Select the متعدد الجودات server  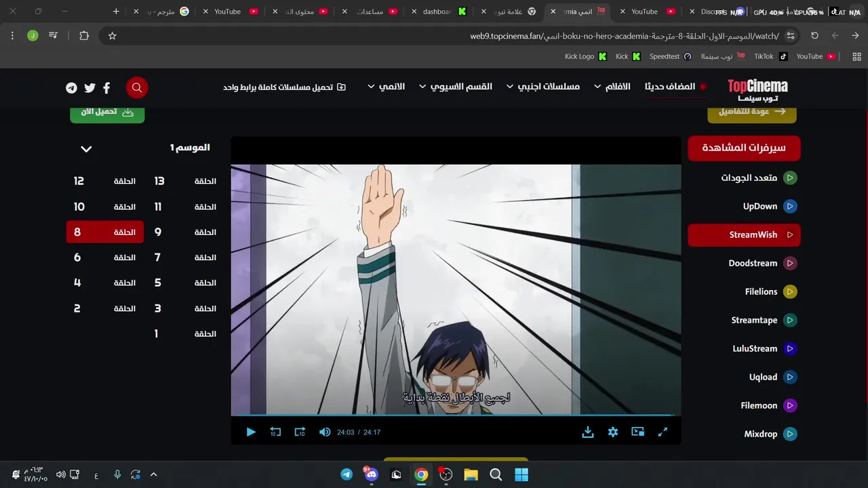[x=744, y=178]
